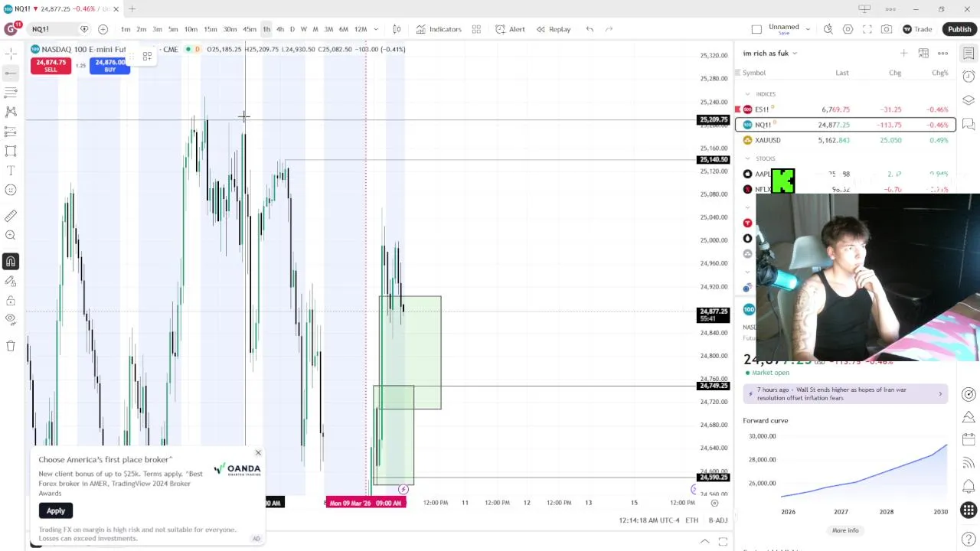
Task: Activate the Zoom In tool
Action: click(x=11, y=236)
